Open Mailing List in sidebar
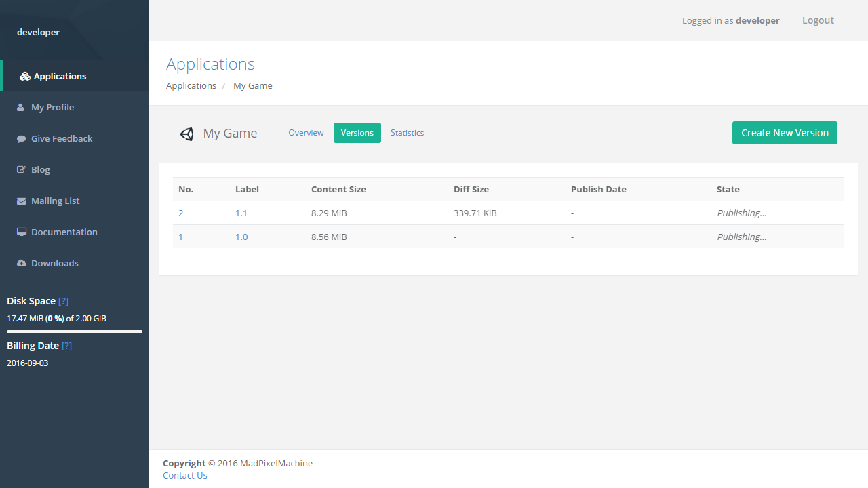The width and height of the screenshot is (868, 488). point(75,201)
